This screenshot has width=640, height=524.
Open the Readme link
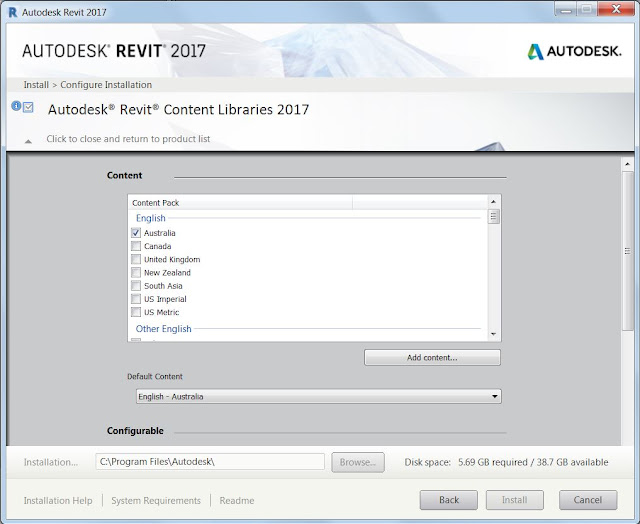click(x=237, y=500)
